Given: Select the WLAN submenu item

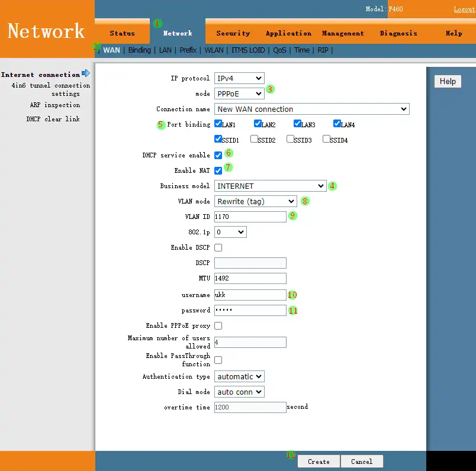Looking at the screenshot, I should [x=214, y=50].
